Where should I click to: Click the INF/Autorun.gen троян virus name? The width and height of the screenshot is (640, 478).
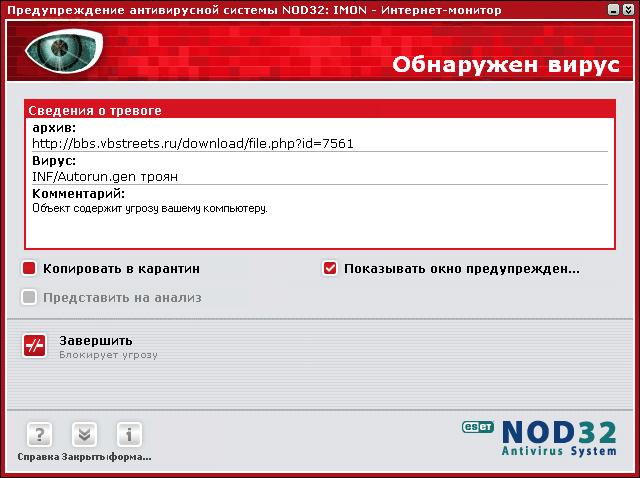[x=105, y=177]
